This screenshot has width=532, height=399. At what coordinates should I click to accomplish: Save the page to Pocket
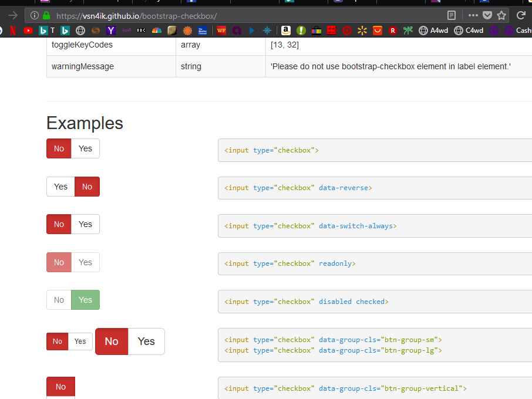pos(487,15)
